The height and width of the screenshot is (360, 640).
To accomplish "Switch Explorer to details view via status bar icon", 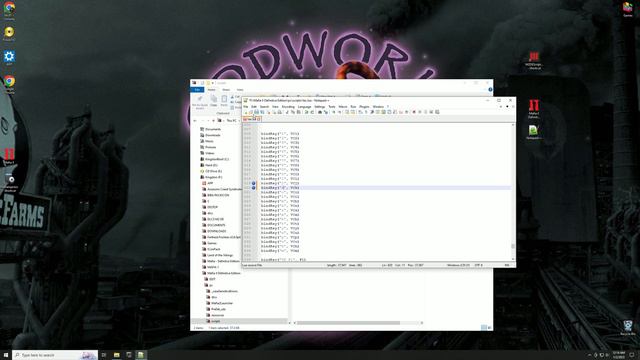I will coord(484,328).
